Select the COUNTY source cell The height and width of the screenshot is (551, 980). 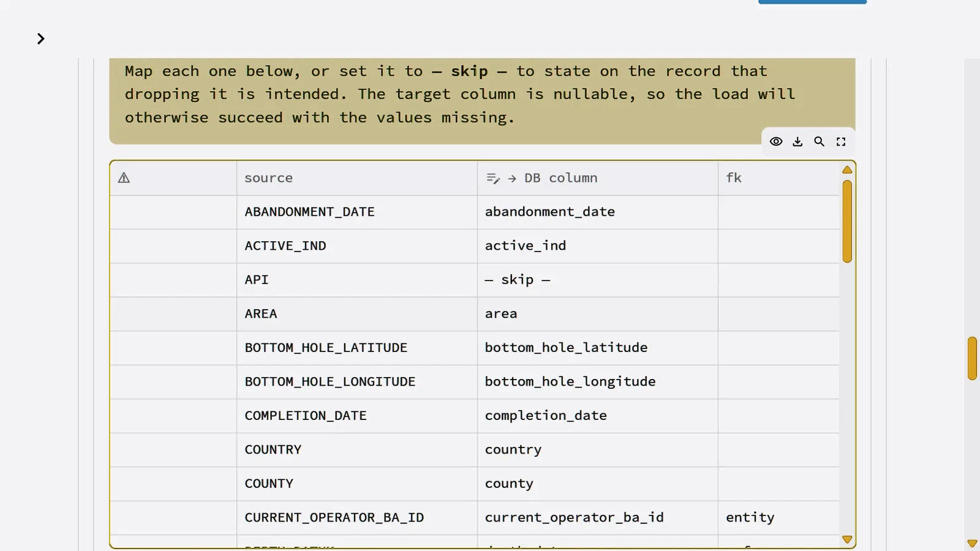click(357, 484)
